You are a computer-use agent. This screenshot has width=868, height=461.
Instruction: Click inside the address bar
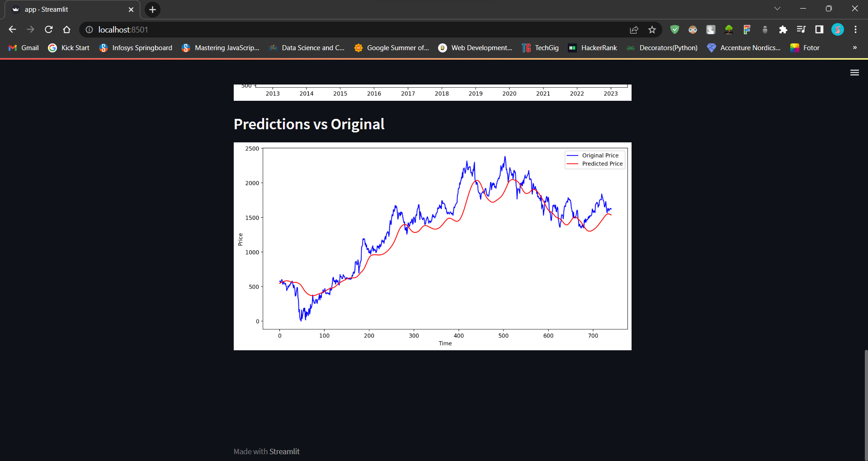coord(316,29)
